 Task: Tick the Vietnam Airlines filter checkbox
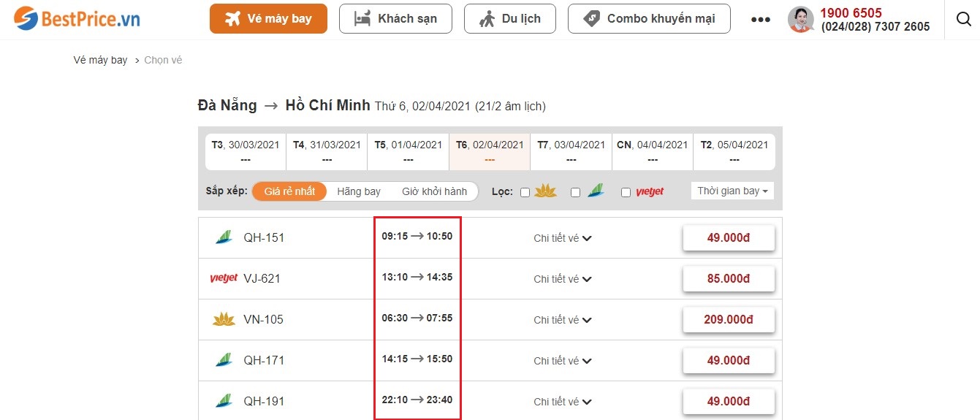point(525,192)
